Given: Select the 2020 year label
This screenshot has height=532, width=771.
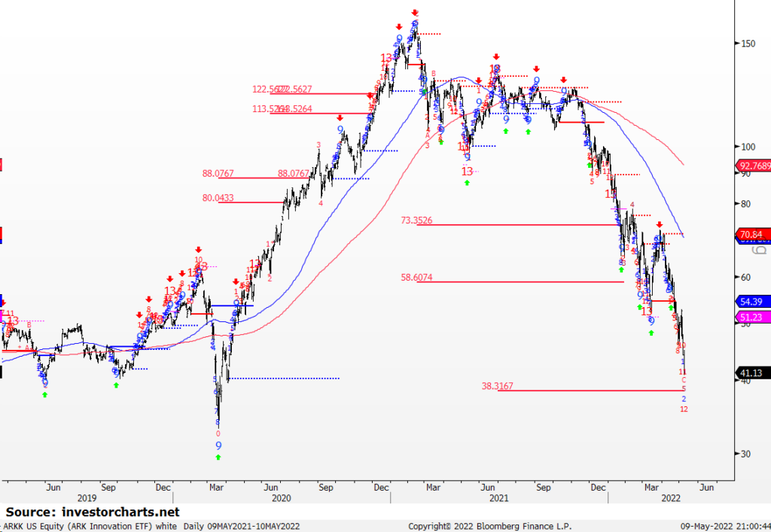Looking at the screenshot, I should coord(282,498).
